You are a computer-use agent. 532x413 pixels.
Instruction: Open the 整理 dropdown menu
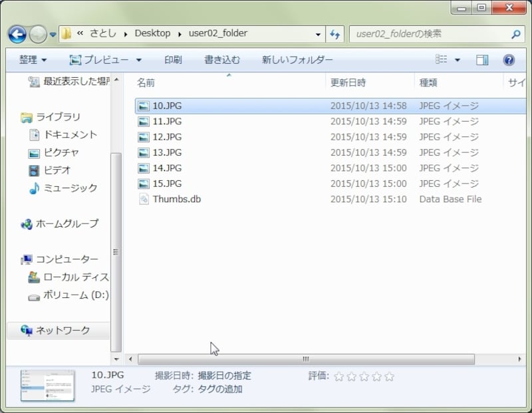click(x=33, y=61)
